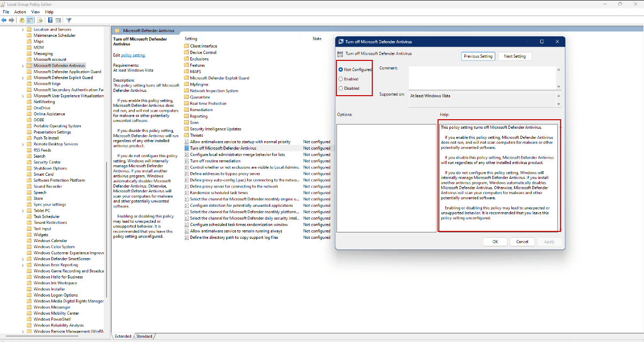Click the Setting column header

point(191,38)
